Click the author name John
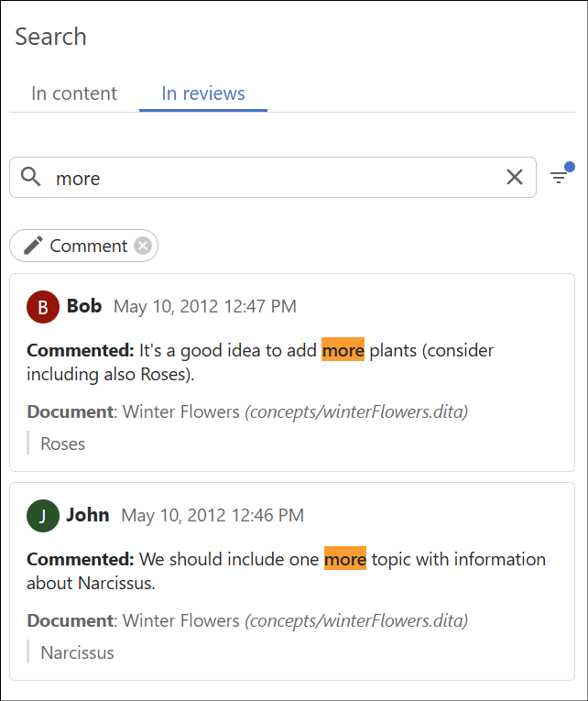Viewport: 588px width, 701px height. pyautogui.click(x=88, y=515)
